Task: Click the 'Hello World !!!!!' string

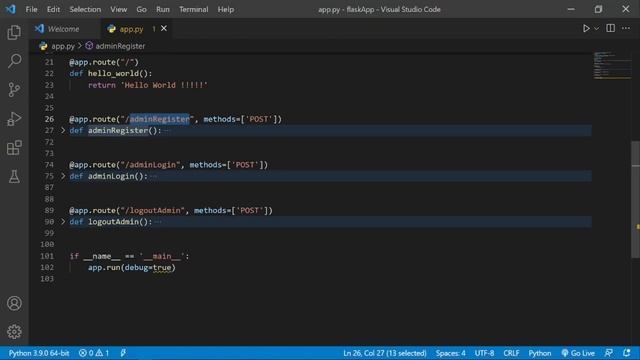Action: tap(164, 85)
